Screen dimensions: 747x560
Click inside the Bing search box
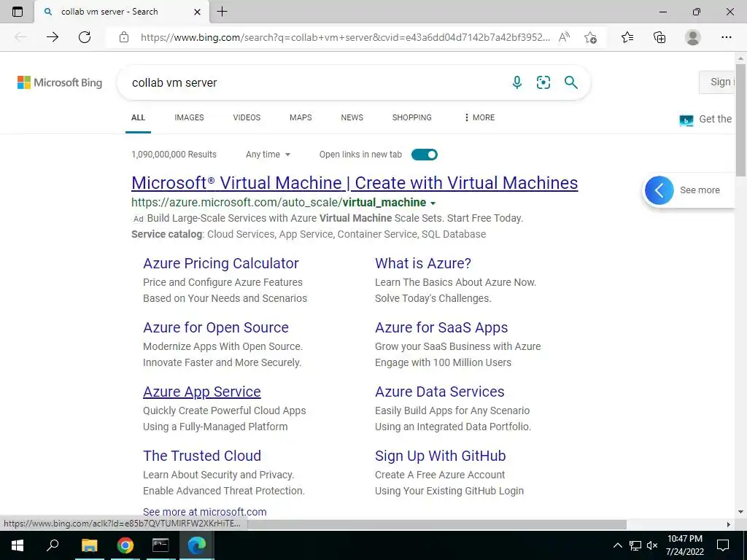tap(314, 82)
